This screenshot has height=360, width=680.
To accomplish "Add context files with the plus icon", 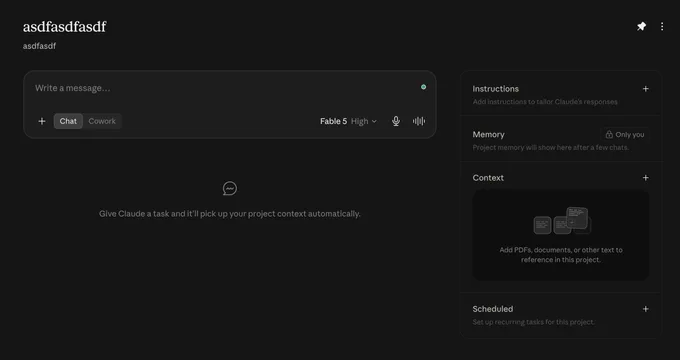I will (x=645, y=177).
